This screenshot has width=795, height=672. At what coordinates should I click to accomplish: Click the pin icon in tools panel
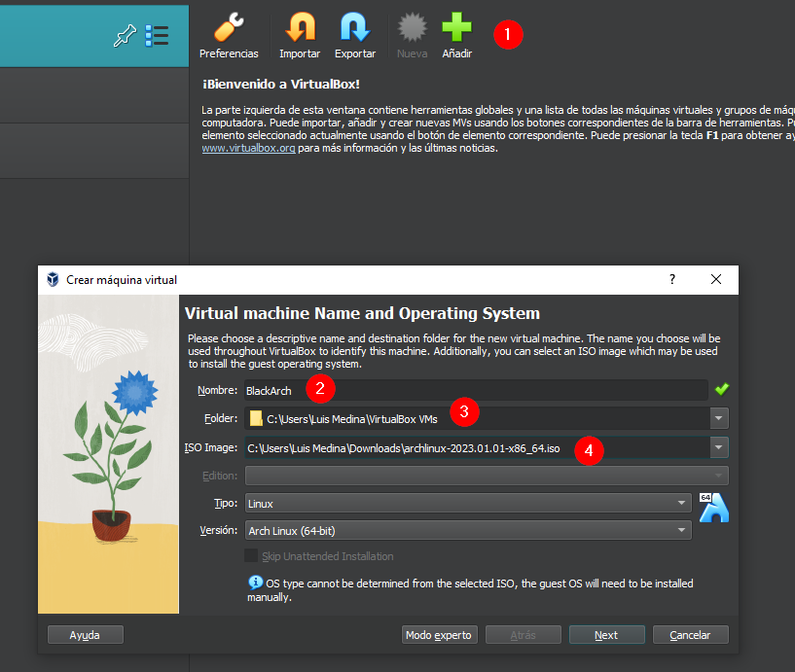[125, 36]
